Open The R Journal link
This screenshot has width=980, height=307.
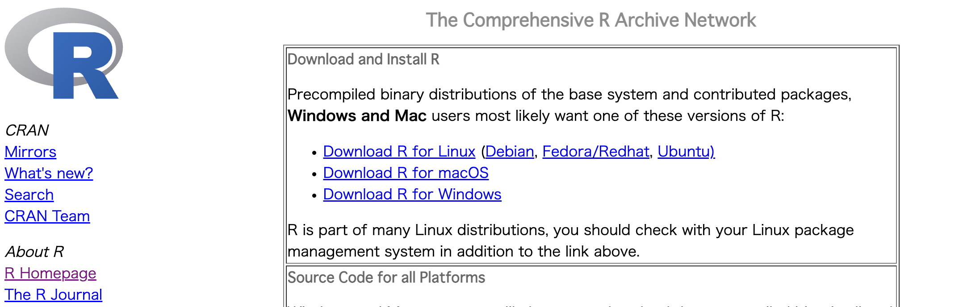[53, 295]
